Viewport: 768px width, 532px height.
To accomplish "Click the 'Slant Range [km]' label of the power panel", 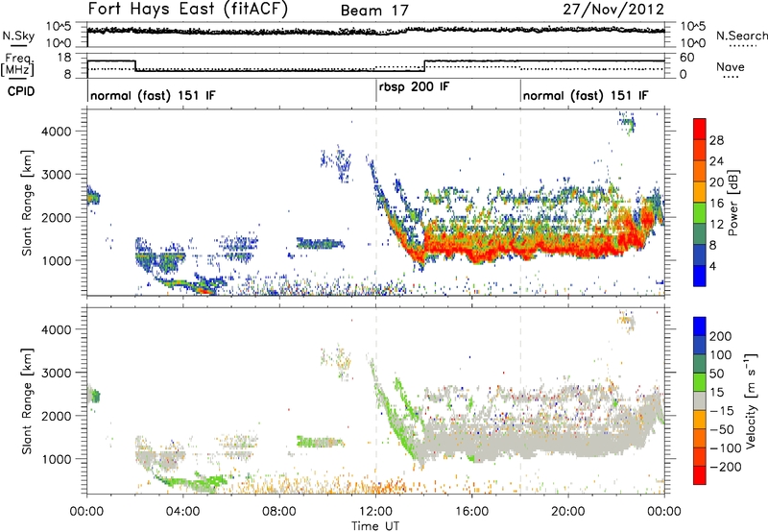I will point(27,203).
